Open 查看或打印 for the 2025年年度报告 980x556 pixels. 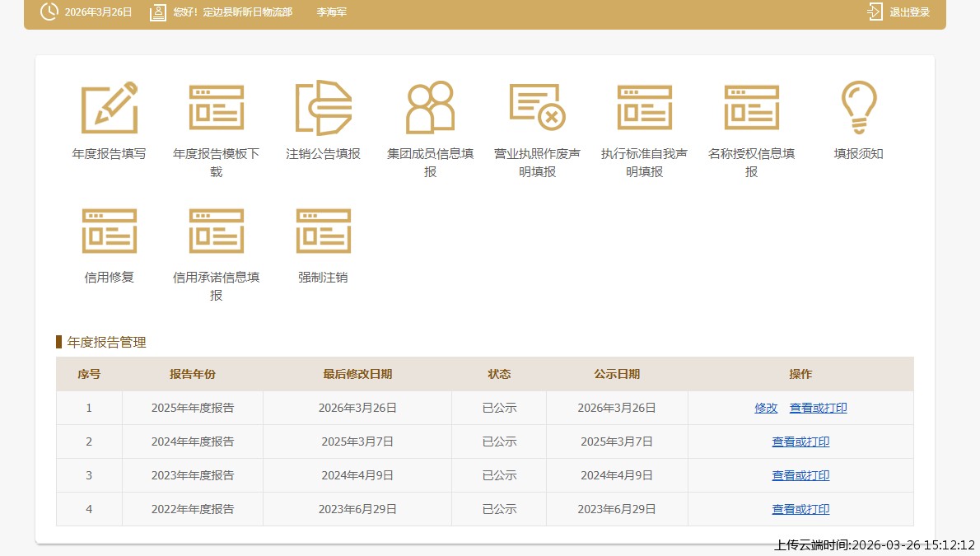click(x=818, y=408)
